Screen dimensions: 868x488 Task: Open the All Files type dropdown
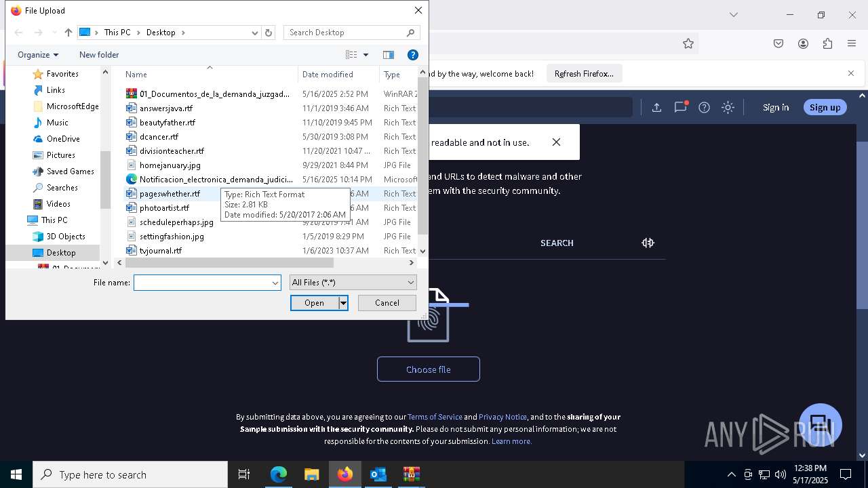[353, 283]
